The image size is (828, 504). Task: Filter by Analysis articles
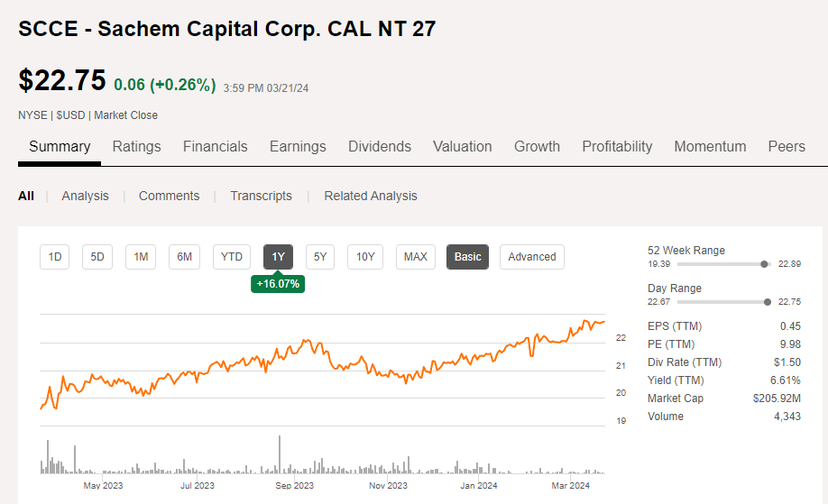tap(85, 196)
